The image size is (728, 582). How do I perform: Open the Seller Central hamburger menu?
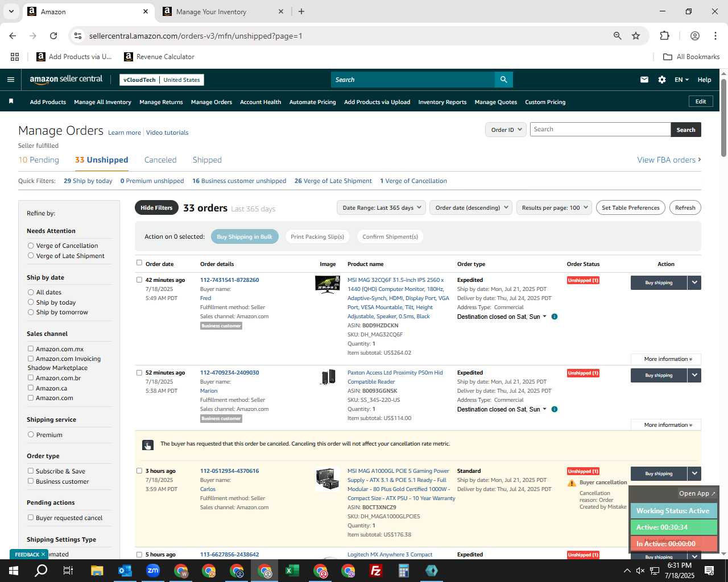[x=10, y=80]
